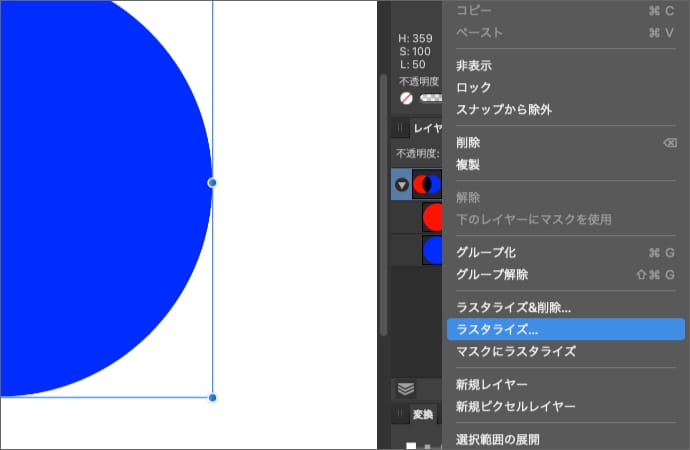The height and width of the screenshot is (450, 690).
Task: Select the group layer thumbnail with both circles
Action: (x=427, y=184)
